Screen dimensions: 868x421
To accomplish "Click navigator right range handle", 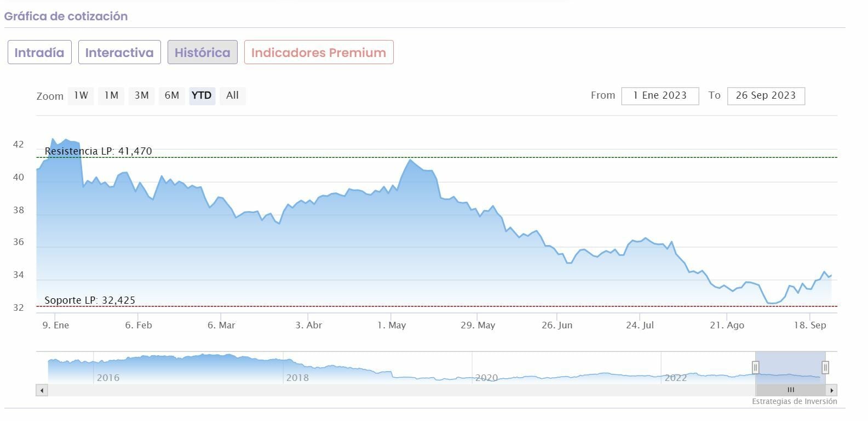I will click(825, 367).
